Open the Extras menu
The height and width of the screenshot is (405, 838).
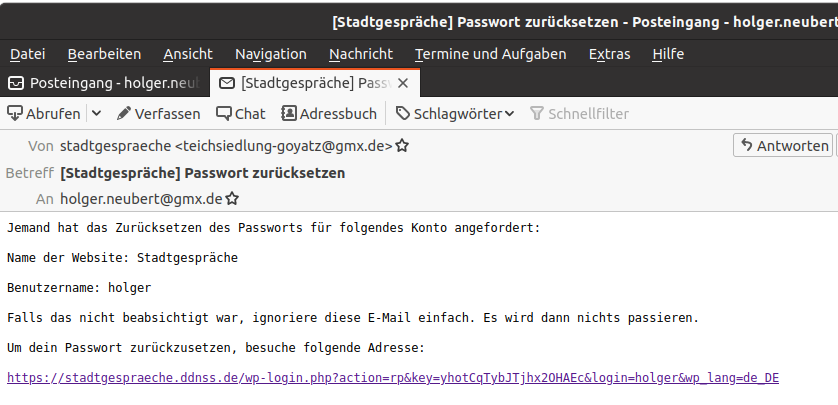tap(609, 54)
